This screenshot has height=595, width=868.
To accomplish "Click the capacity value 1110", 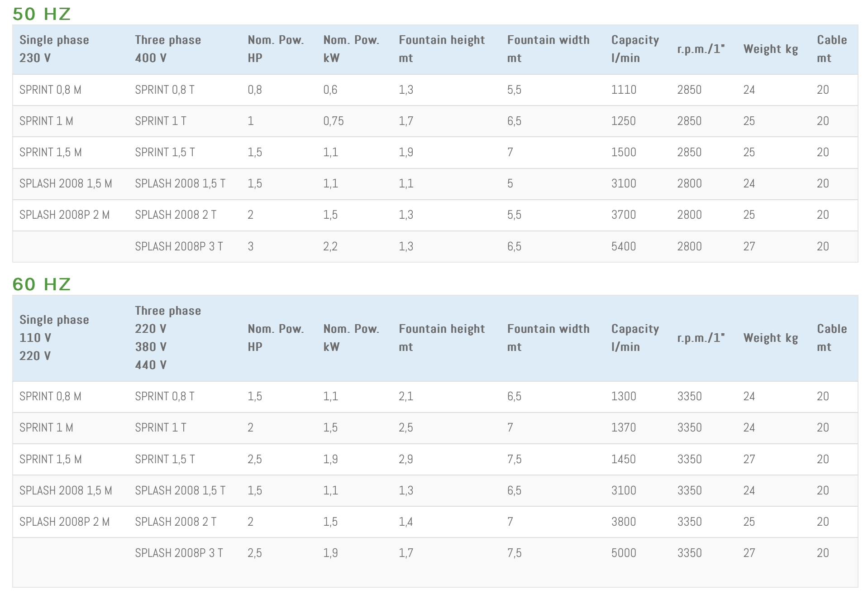I will (x=623, y=90).
